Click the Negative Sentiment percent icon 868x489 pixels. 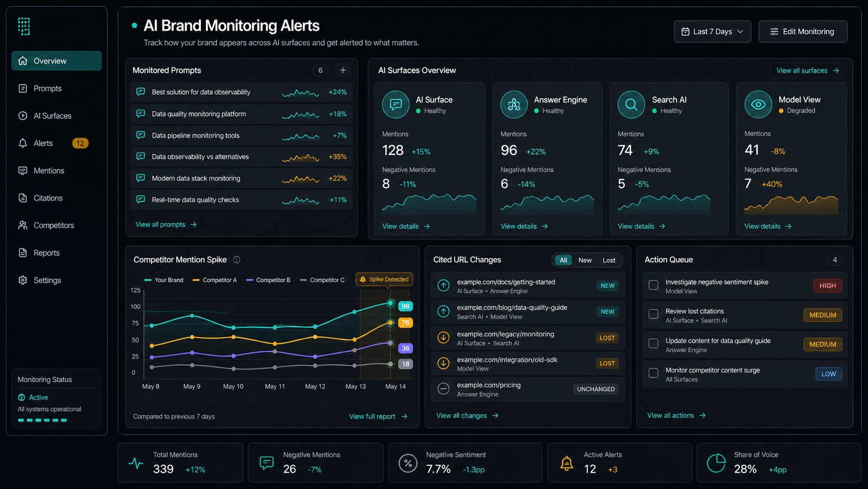click(408, 463)
